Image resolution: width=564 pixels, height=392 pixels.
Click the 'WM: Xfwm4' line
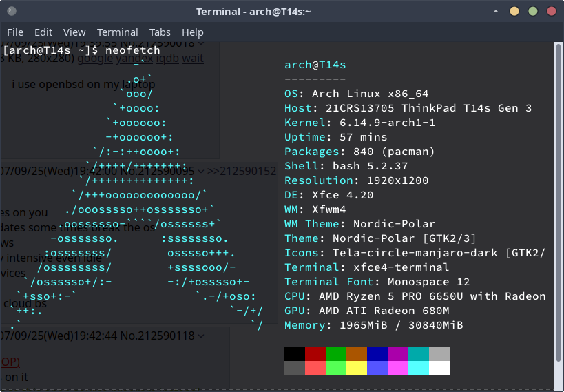click(x=315, y=209)
